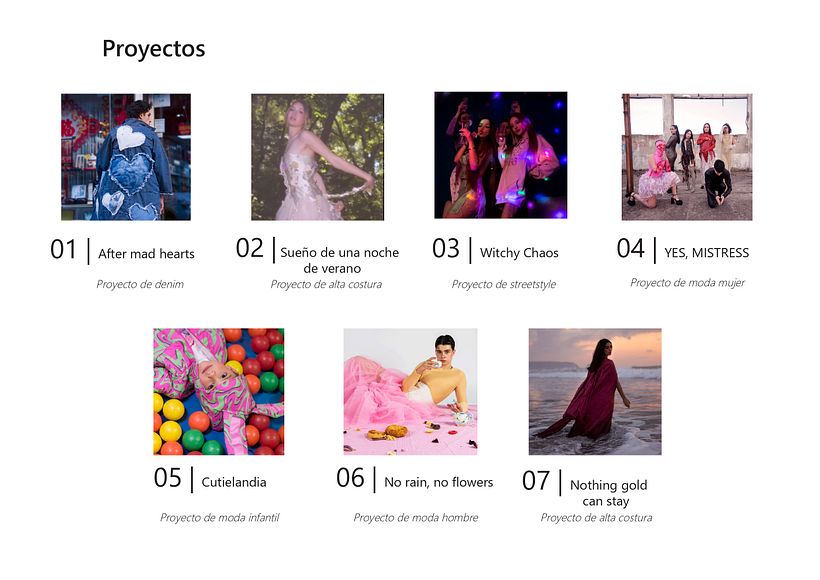Select the Cutielandia ball pit photo

pos(219,391)
